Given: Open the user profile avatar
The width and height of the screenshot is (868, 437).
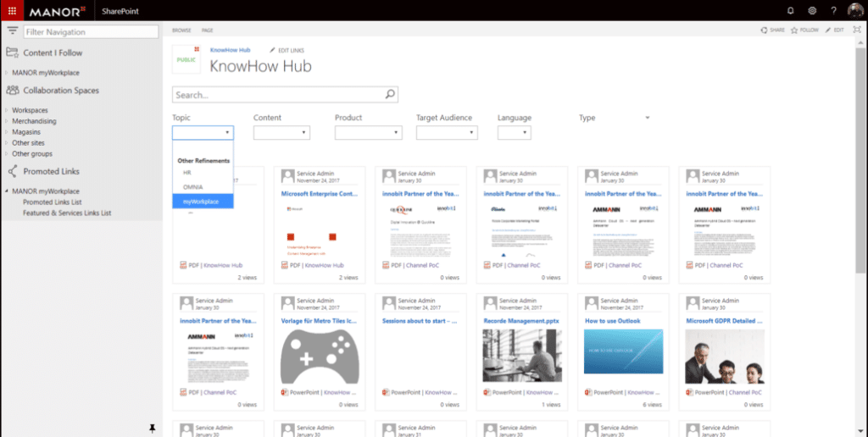Looking at the screenshot, I should [854, 10].
